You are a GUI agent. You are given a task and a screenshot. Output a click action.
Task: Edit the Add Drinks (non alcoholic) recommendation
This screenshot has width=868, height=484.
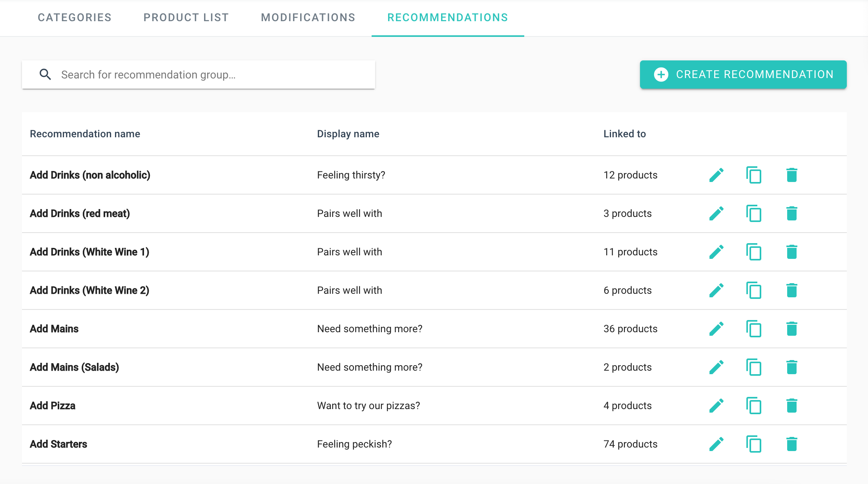coord(716,175)
